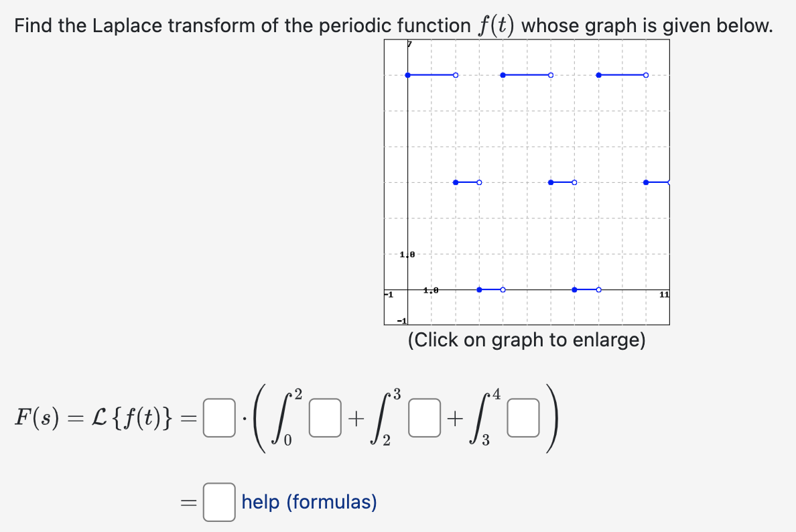Viewport: 796px width, 532px height.
Task: Click the origin point on the graph axes
Action: 407,289
